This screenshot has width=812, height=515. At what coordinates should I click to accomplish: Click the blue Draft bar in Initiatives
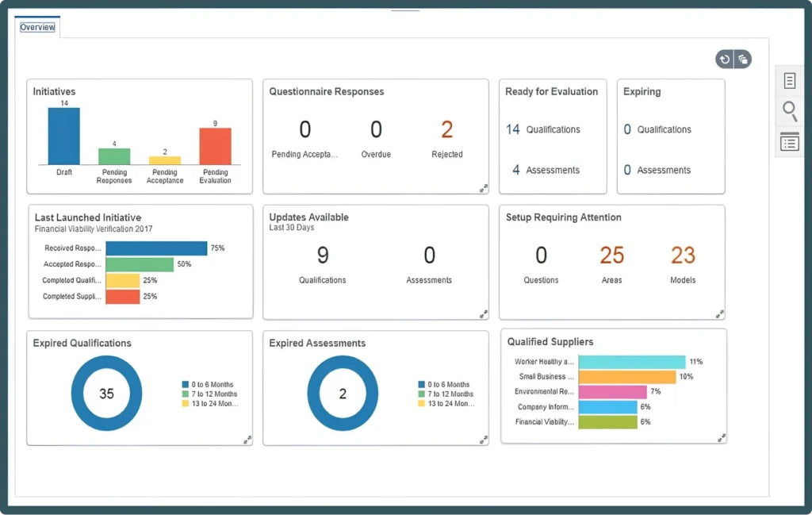coord(63,136)
